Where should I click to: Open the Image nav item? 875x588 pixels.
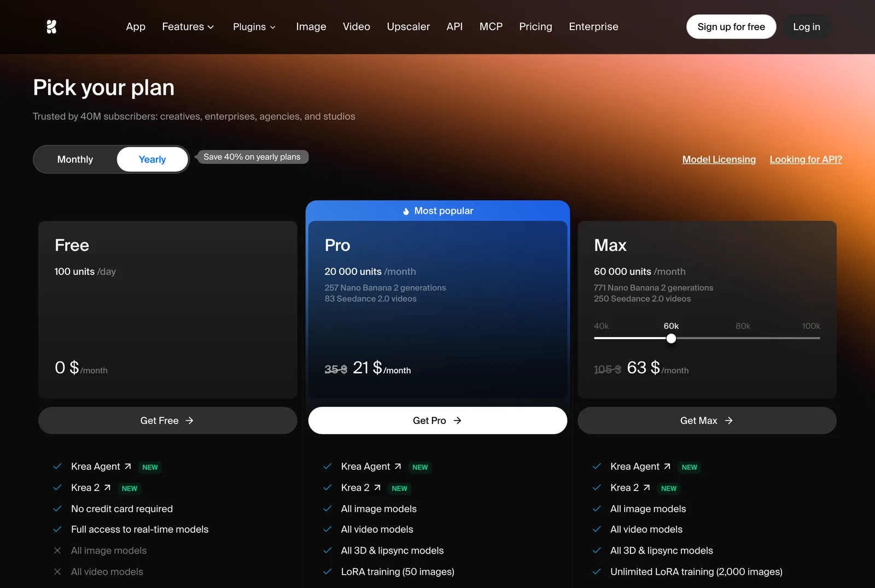(311, 27)
